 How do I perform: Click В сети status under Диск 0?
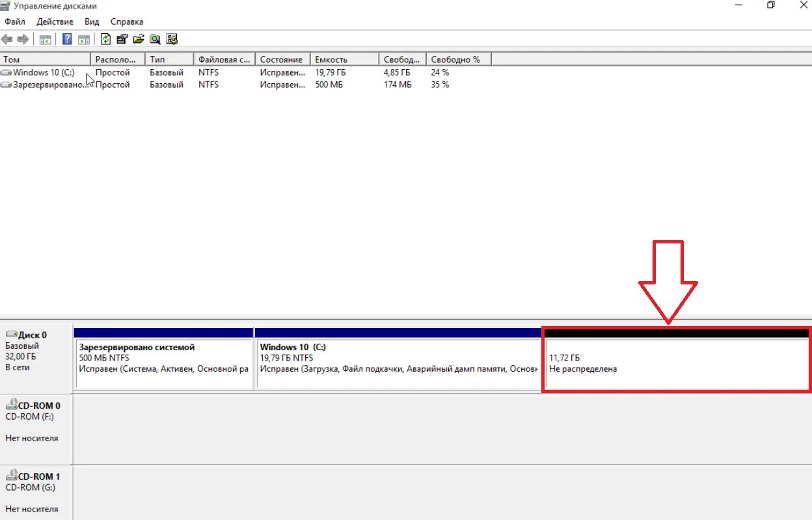click(x=18, y=368)
